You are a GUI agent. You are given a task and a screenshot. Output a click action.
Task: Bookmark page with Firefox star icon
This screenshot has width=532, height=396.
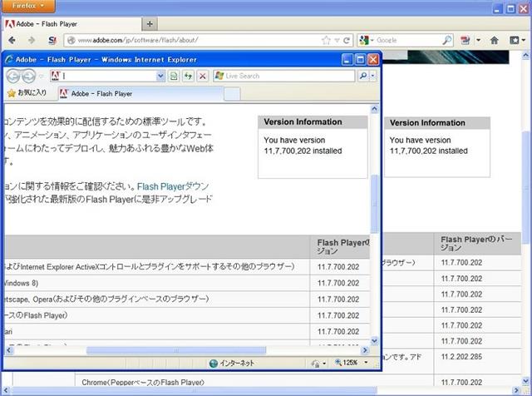point(326,41)
